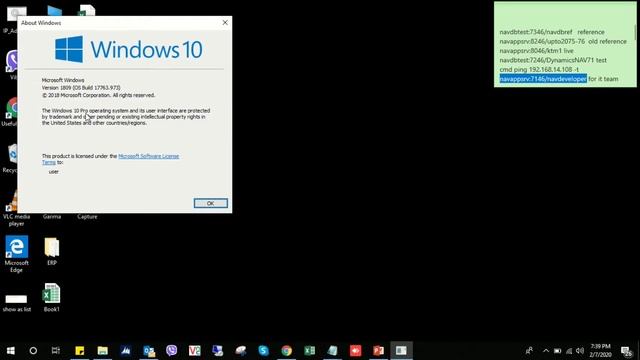640x360 pixels.
Task: Select the 'show as list' desktop item
Action: (x=16, y=303)
